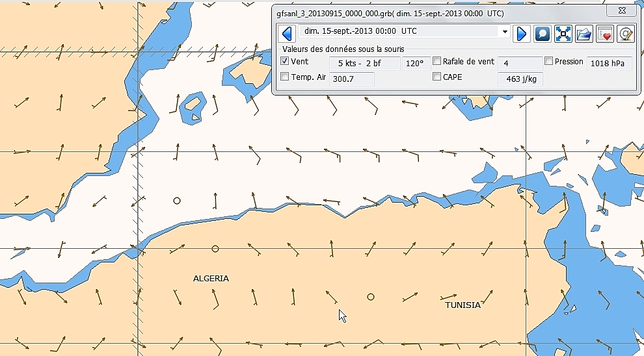This screenshot has width=644, height=356.
Task: Click the air temperature value 300.7
Action: point(351,79)
